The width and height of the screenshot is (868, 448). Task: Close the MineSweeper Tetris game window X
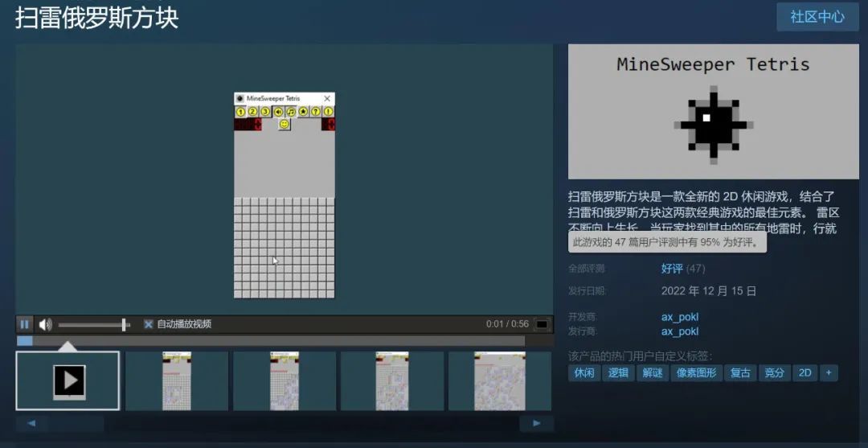[327, 99]
